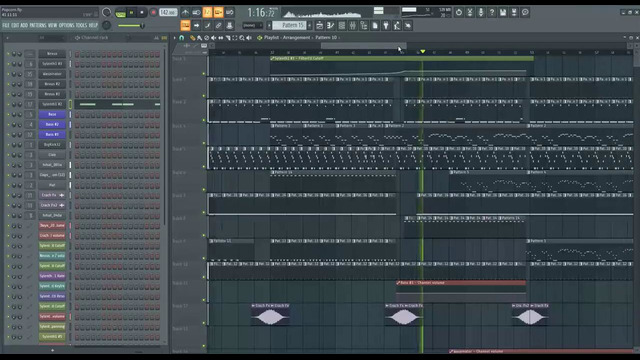Click the play/pause transport button
The width and height of the screenshot is (640, 360).
[131, 13]
